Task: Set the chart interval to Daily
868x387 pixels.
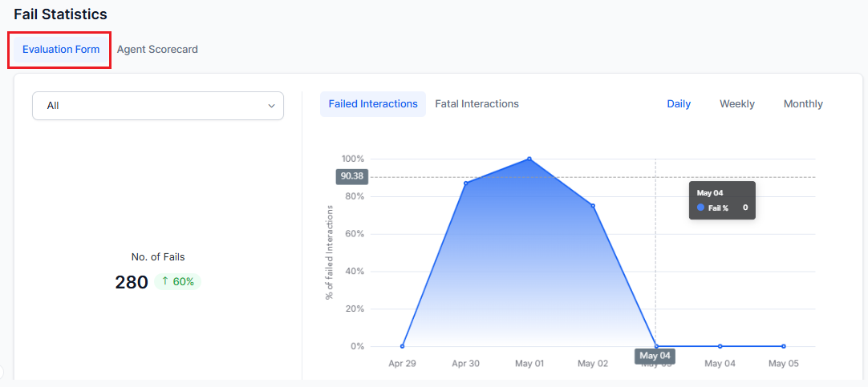Action: click(x=679, y=104)
